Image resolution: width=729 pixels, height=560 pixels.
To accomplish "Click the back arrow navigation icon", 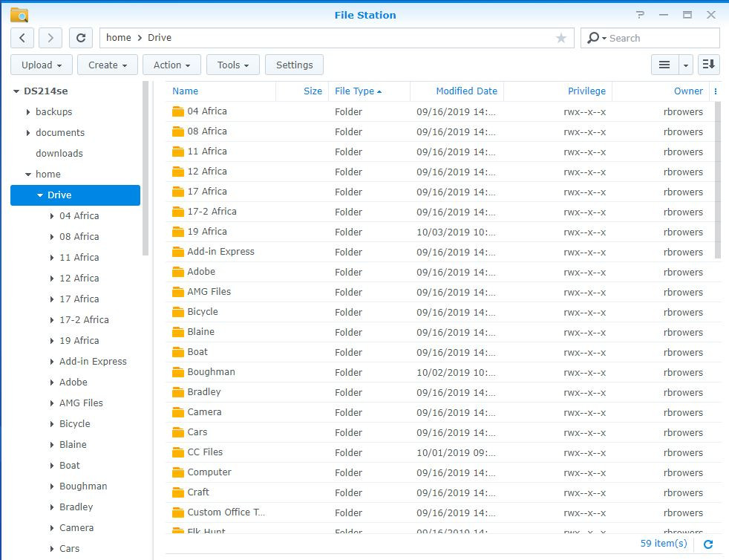I will (22, 38).
